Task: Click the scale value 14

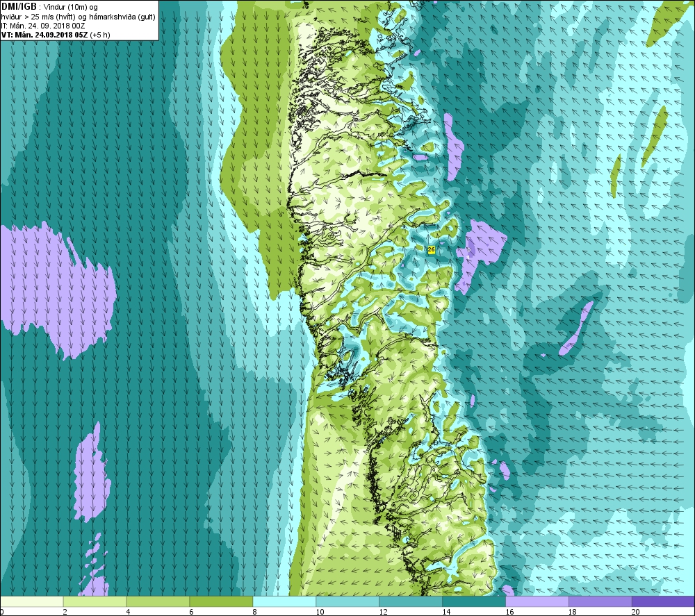Action: point(446,612)
